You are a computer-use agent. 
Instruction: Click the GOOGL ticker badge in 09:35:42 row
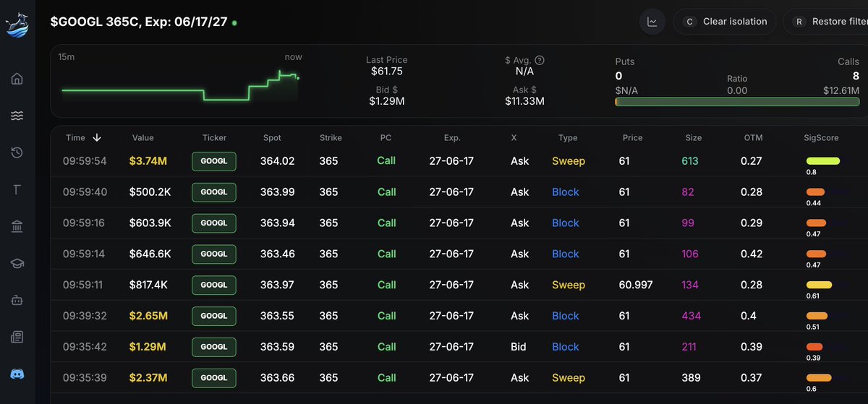(x=214, y=347)
